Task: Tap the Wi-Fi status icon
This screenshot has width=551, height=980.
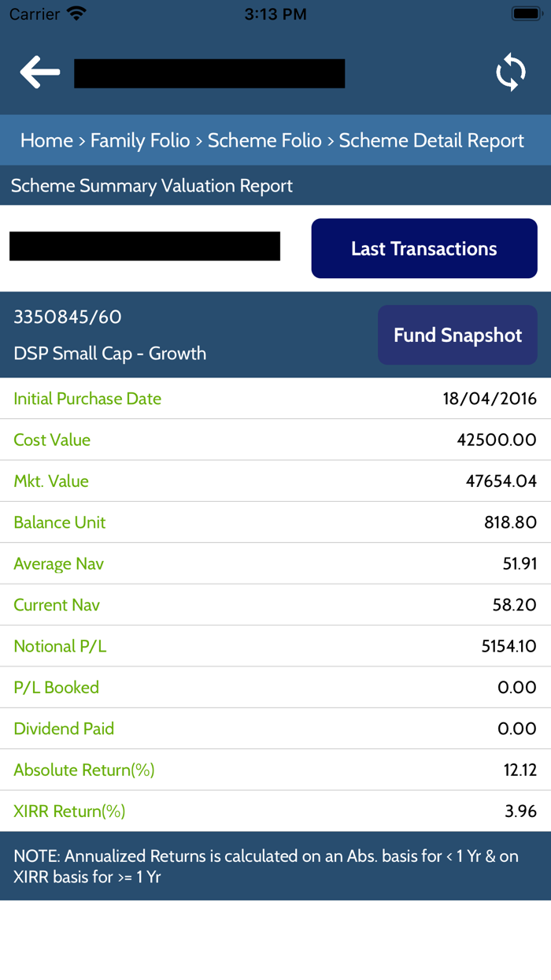Action: point(76,13)
